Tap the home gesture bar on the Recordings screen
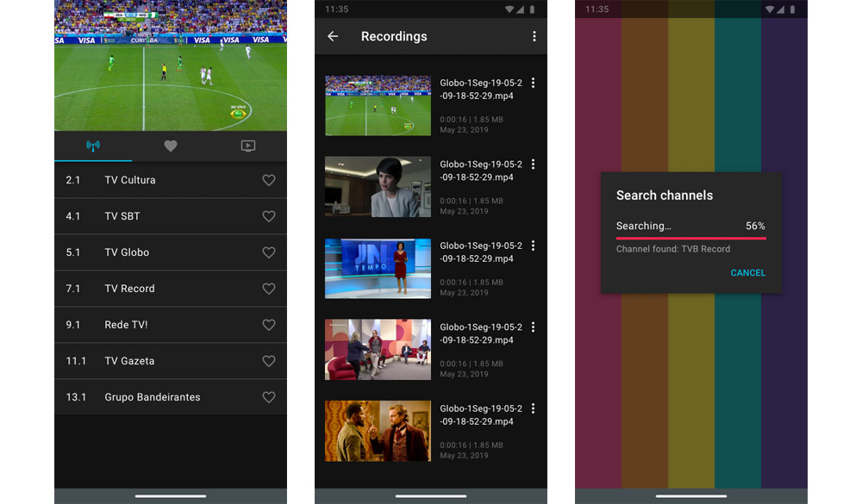This screenshot has width=862, height=504. 430,496
